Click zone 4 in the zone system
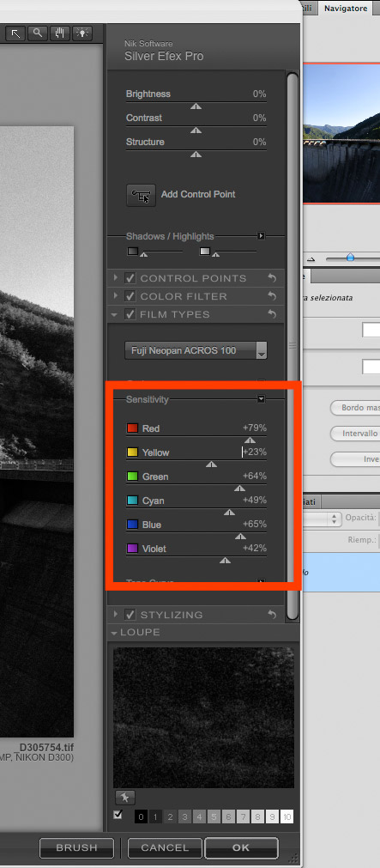 pos(200,817)
